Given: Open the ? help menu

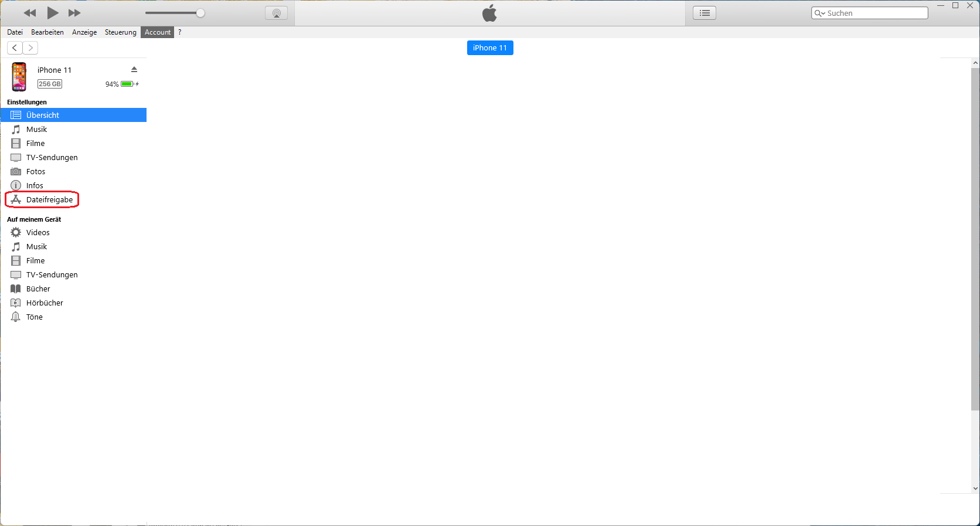Looking at the screenshot, I should click(x=180, y=32).
